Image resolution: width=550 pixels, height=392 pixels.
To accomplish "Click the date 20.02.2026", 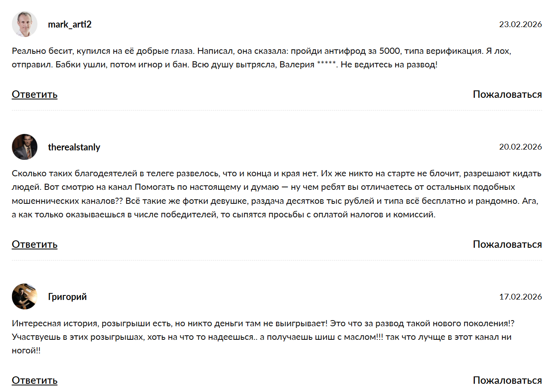I will pyautogui.click(x=520, y=147).
